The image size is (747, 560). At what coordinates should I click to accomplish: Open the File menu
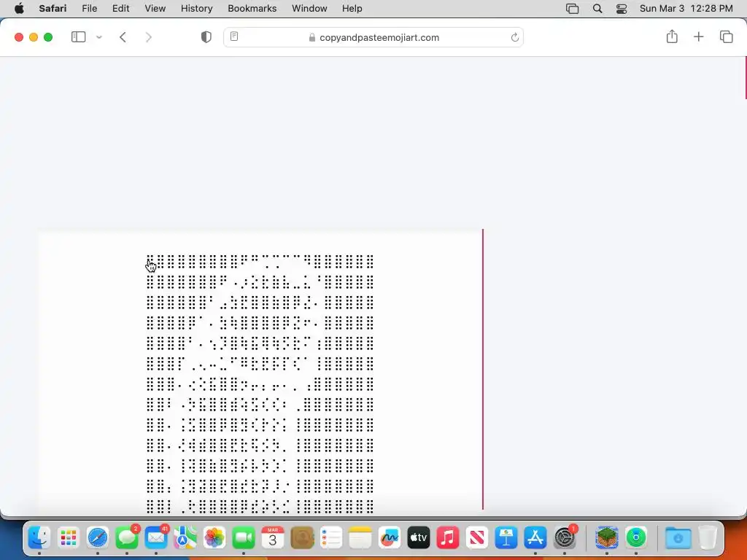point(90,8)
